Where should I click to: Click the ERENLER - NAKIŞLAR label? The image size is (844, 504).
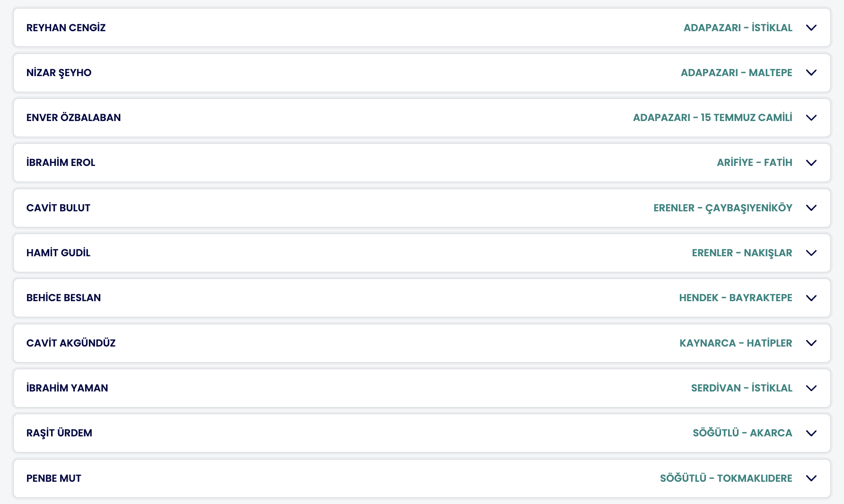(x=741, y=253)
